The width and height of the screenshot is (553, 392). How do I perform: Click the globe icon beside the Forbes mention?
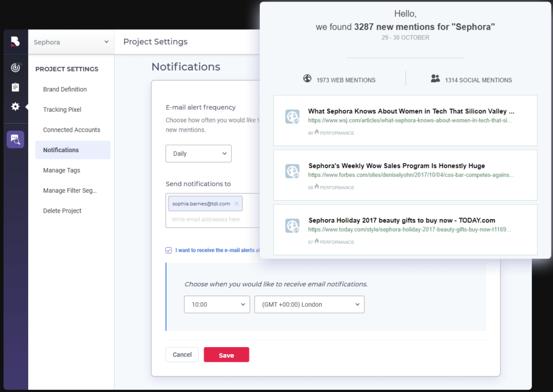point(292,171)
